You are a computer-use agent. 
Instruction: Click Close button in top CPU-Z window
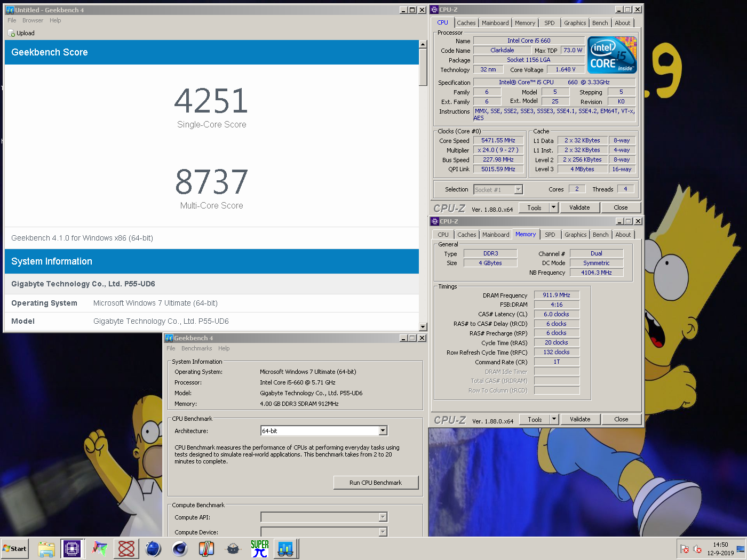coord(621,207)
